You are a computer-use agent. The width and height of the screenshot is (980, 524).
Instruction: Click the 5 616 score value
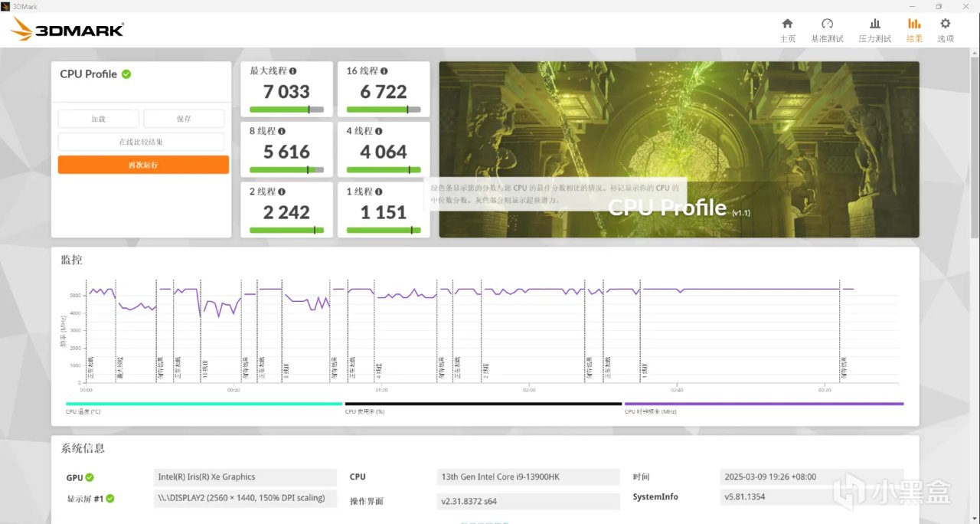[286, 152]
